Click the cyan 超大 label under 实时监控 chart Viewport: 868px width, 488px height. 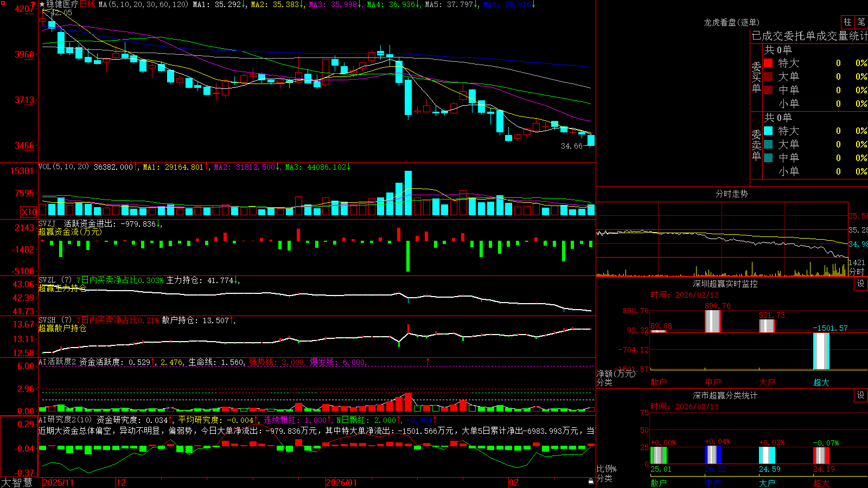click(821, 382)
